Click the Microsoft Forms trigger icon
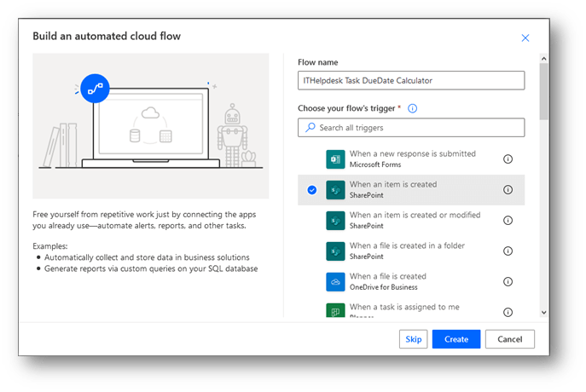This screenshot has width=586, height=392. pos(335,159)
